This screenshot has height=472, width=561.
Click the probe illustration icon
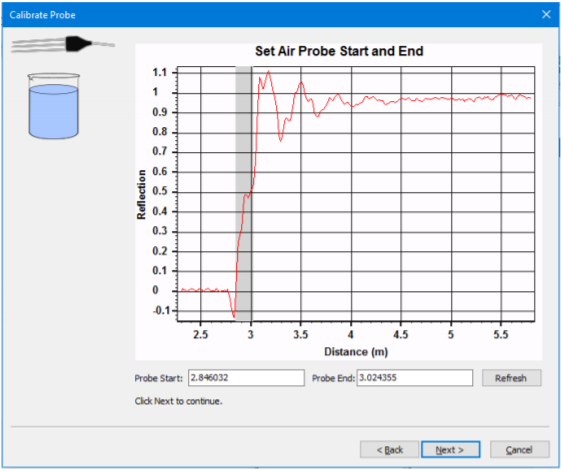pos(63,44)
